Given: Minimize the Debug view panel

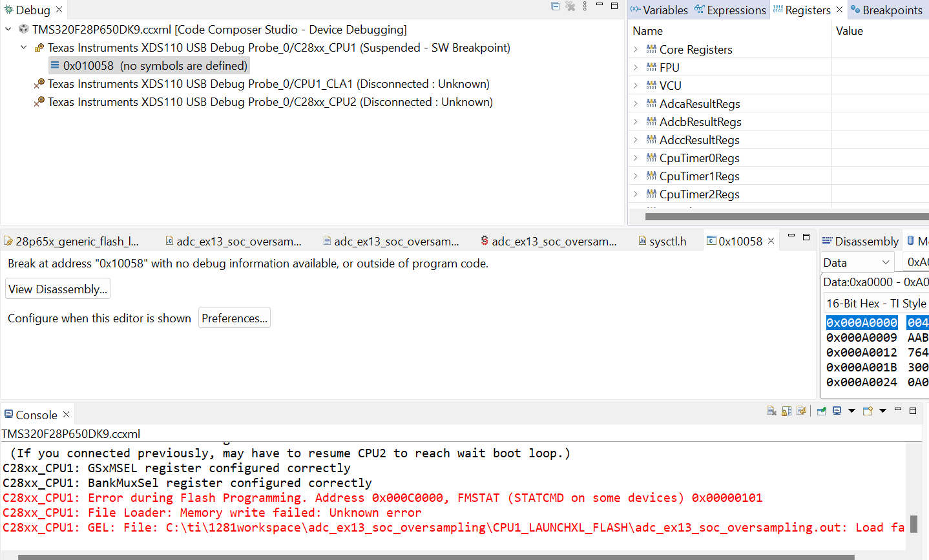Looking at the screenshot, I should tap(600, 5).
